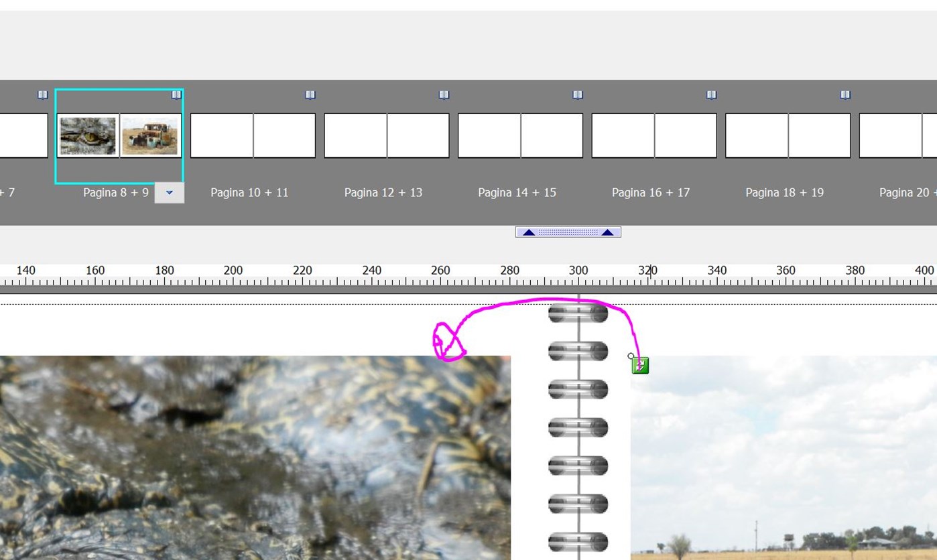Click the book icon above Pagina 18 + 19
The image size is (937, 560).
click(845, 95)
